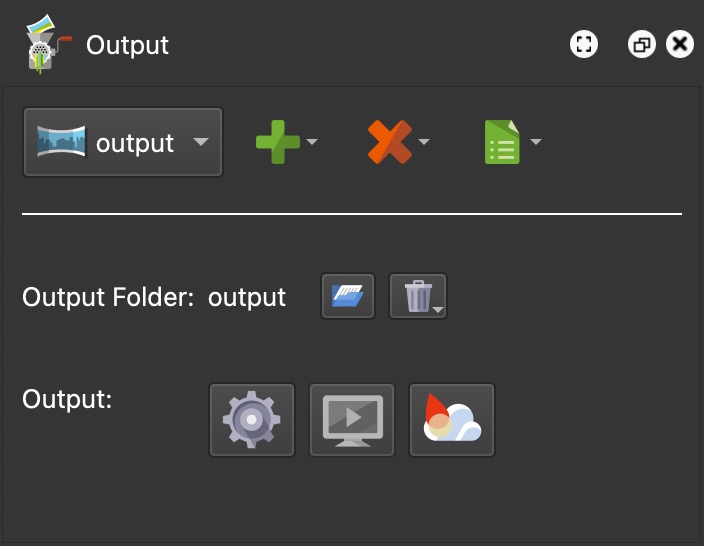The height and width of the screenshot is (546, 704).
Task: Click the gnome cloud upload icon
Action: point(452,420)
